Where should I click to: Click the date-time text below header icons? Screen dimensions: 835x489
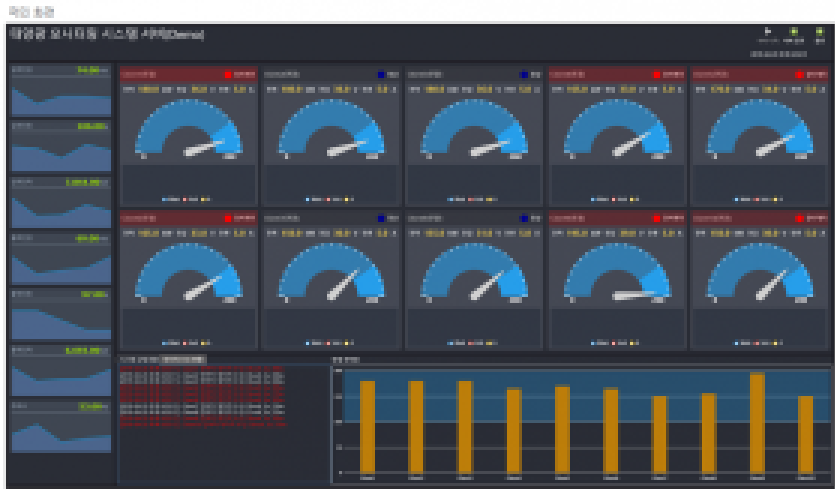(778, 54)
